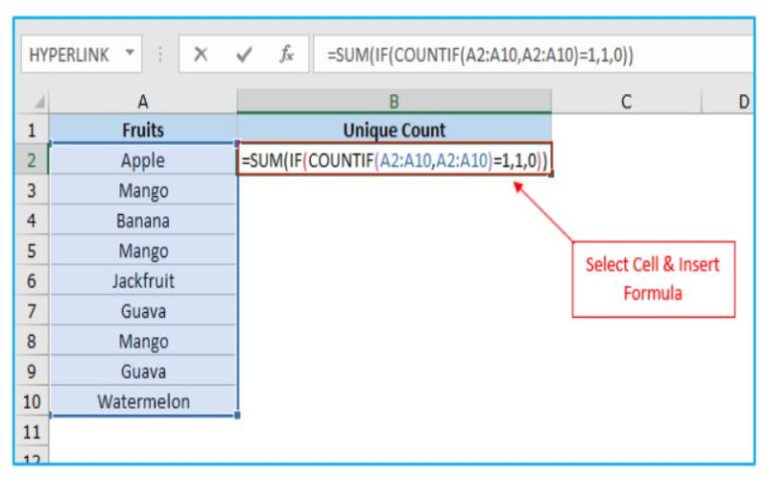Click the Name Box showing HYPERLINK
768x480 pixels.
(81, 54)
